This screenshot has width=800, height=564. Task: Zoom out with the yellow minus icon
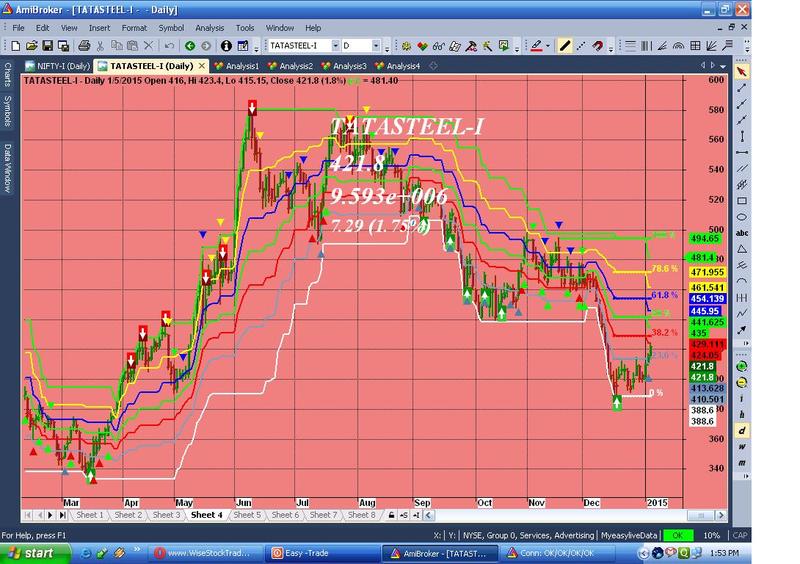(x=742, y=382)
